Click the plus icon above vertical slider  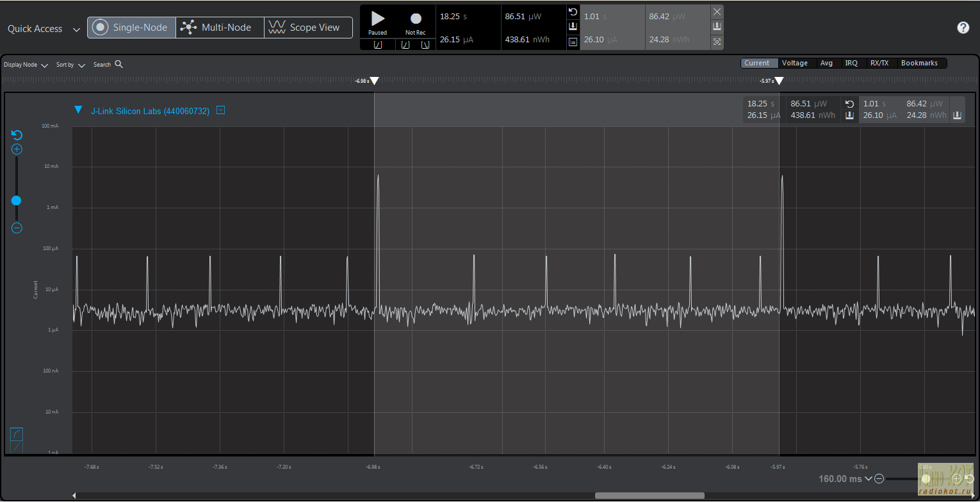(x=17, y=149)
